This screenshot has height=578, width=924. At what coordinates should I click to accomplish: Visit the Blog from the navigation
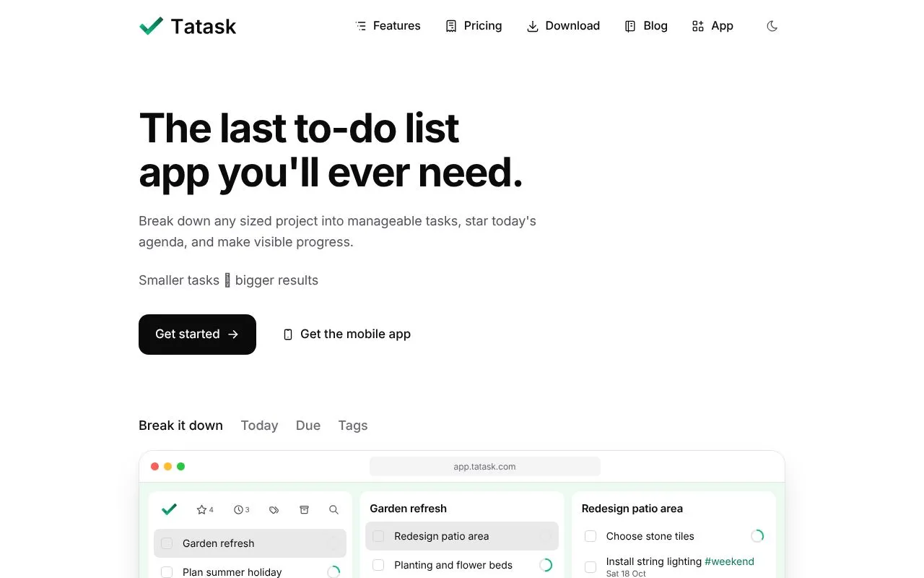pyautogui.click(x=645, y=26)
